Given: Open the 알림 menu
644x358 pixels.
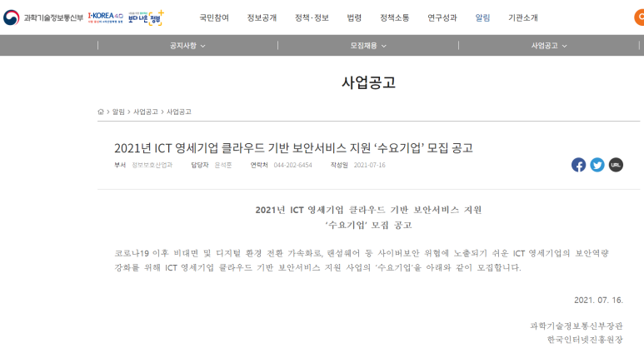Looking at the screenshot, I should (x=482, y=17).
